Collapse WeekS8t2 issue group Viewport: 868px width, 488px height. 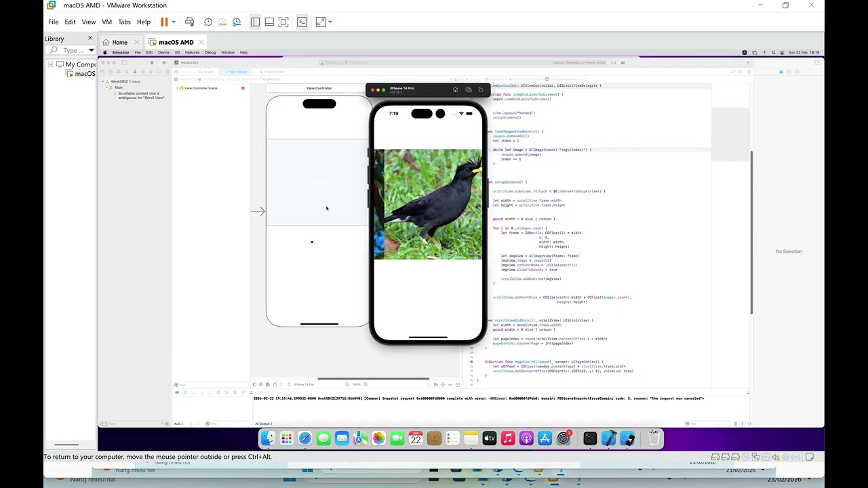click(x=104, y=81)
